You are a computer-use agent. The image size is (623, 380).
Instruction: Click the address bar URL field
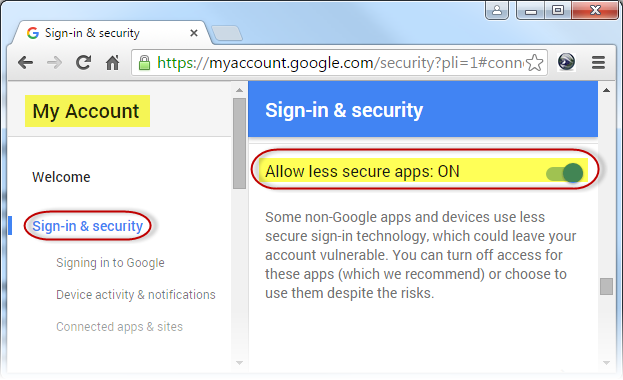click(x=339, y=63)
